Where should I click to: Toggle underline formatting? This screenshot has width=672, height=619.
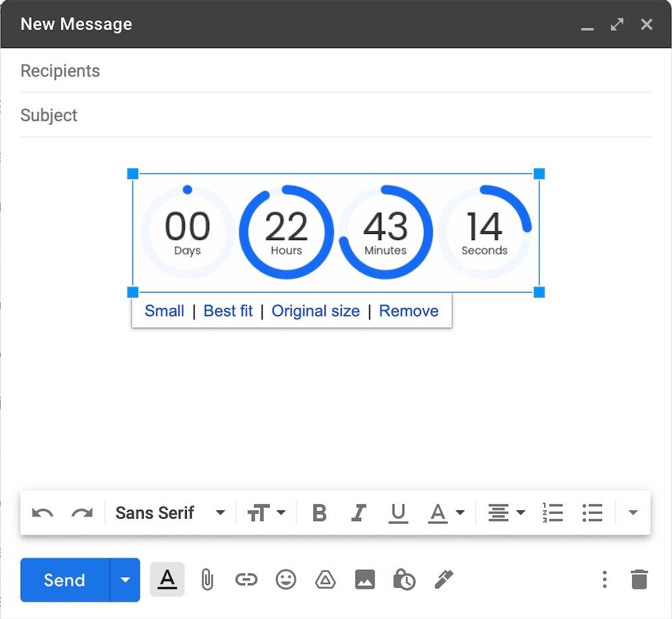coord(398,513)
